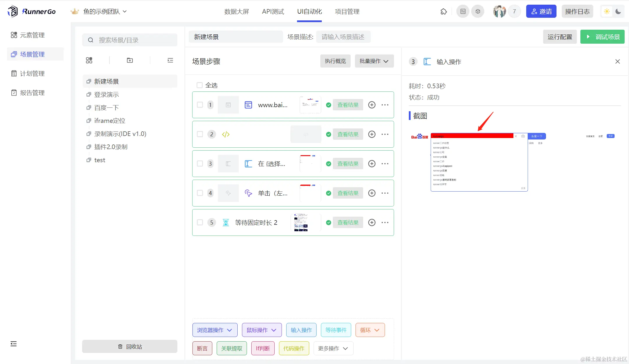Click the puzzle piece plugin icon
The image size is (629, 364).
click(444, 12)
